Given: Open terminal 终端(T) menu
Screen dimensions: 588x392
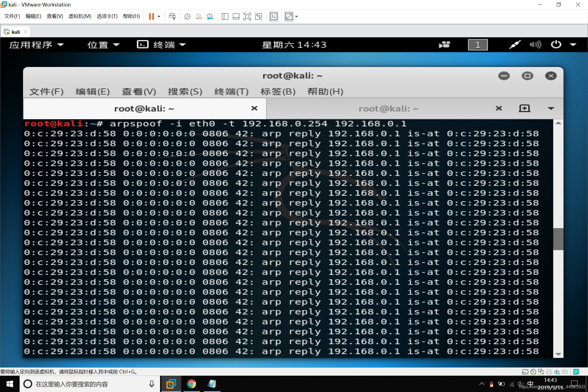Looking at the screenshot, I should [x=232, y=92].
